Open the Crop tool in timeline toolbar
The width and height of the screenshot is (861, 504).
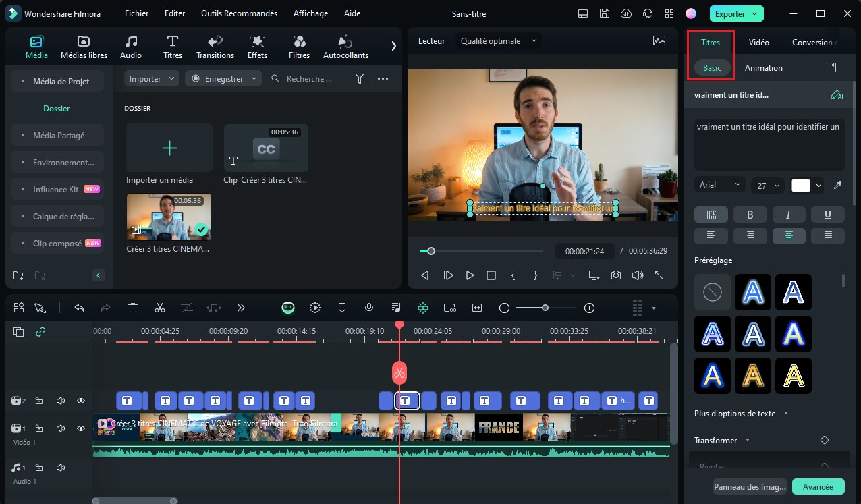pyautogui.click(x=187, y=308)
